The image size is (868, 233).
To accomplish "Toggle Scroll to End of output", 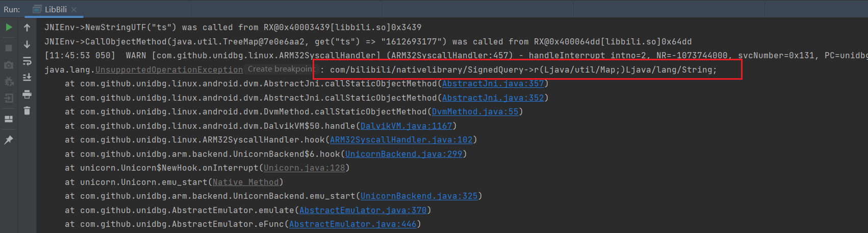I will point(27,78).
